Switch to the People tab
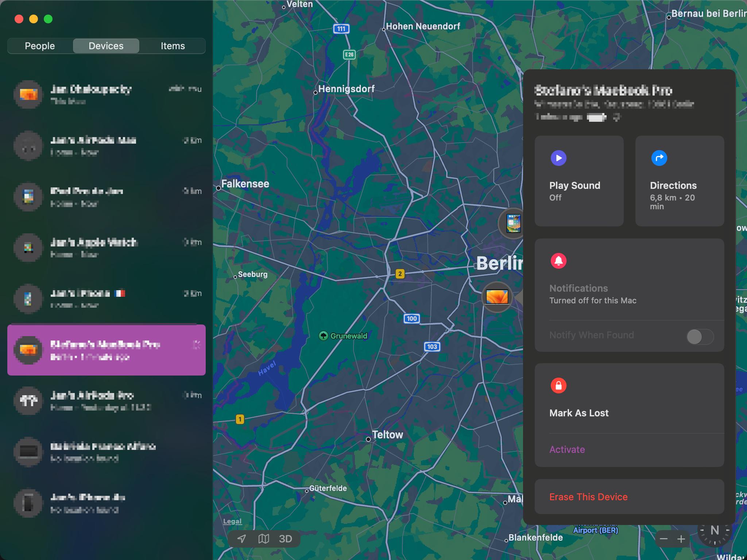Viewport: 747px width, 560px height. (40, 46)
